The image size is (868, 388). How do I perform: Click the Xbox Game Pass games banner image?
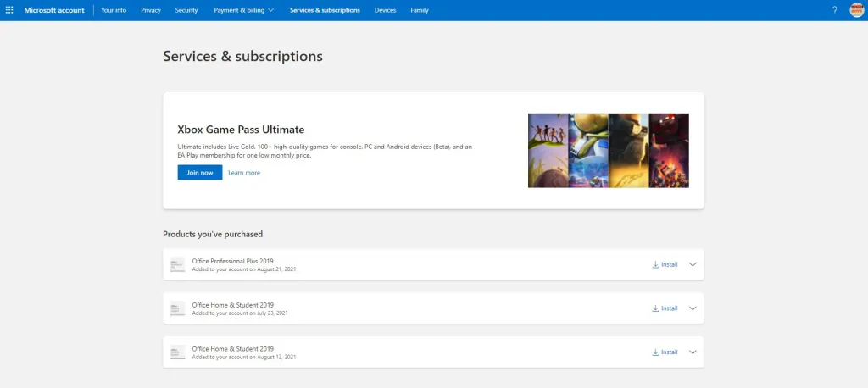pos(608,150)
